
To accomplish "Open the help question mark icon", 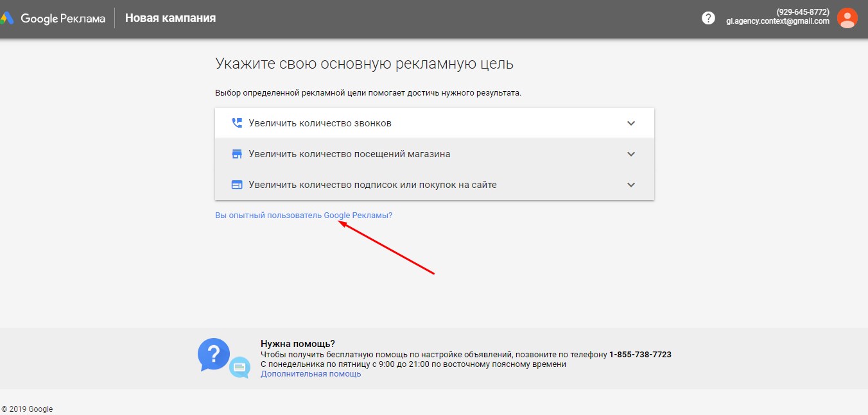I will [708, 18].
